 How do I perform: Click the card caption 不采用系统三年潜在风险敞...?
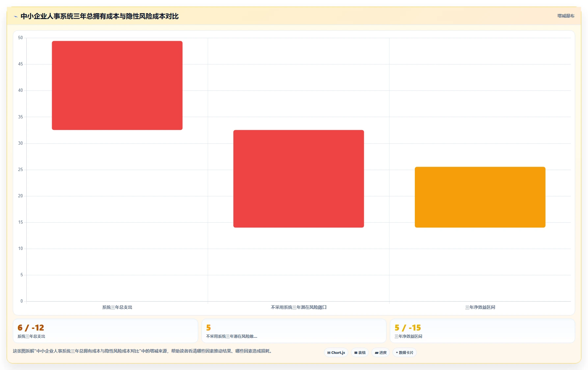[231, 336]
